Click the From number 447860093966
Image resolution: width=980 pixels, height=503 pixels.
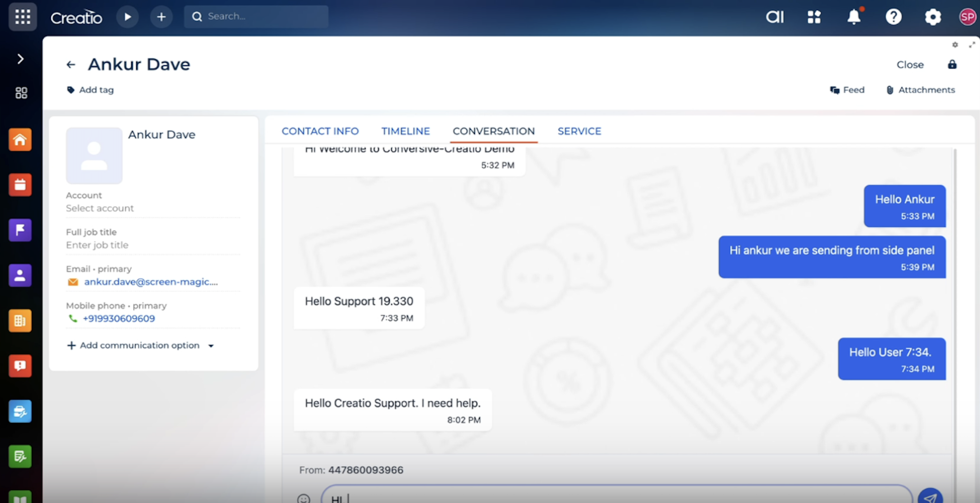click(366, 470)
